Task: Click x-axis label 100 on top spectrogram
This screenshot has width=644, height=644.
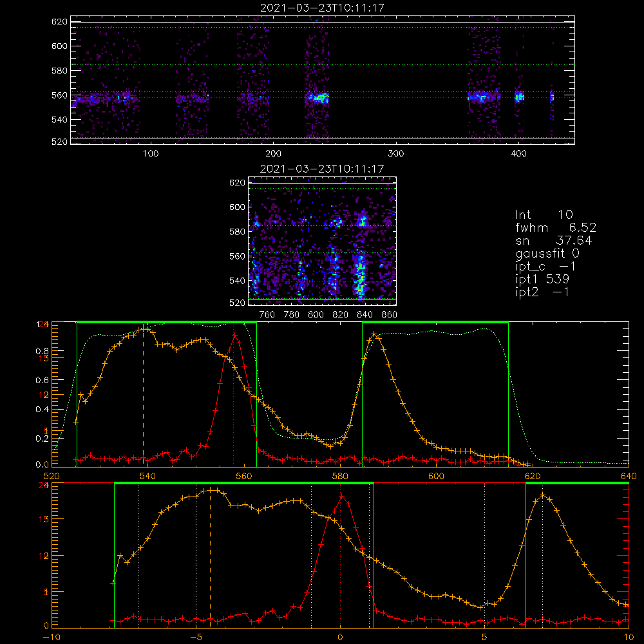Action: tap(151, 154)
